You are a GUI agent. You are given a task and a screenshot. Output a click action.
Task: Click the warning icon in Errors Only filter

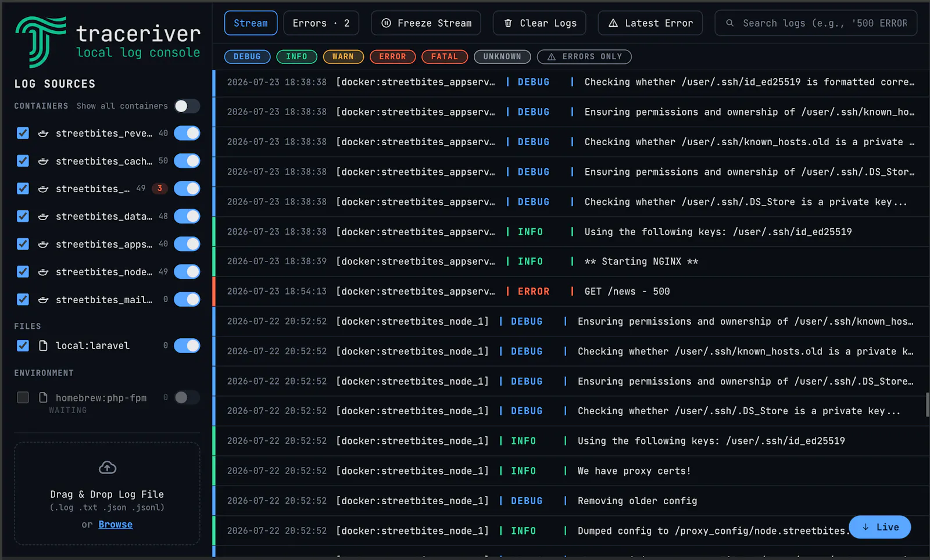click(552, 57)
